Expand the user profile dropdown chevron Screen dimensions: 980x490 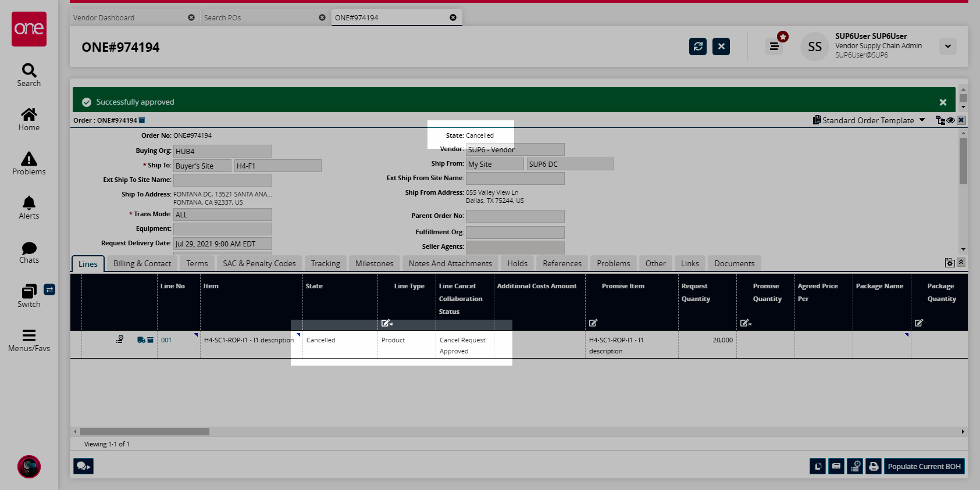tap(948, 47)
